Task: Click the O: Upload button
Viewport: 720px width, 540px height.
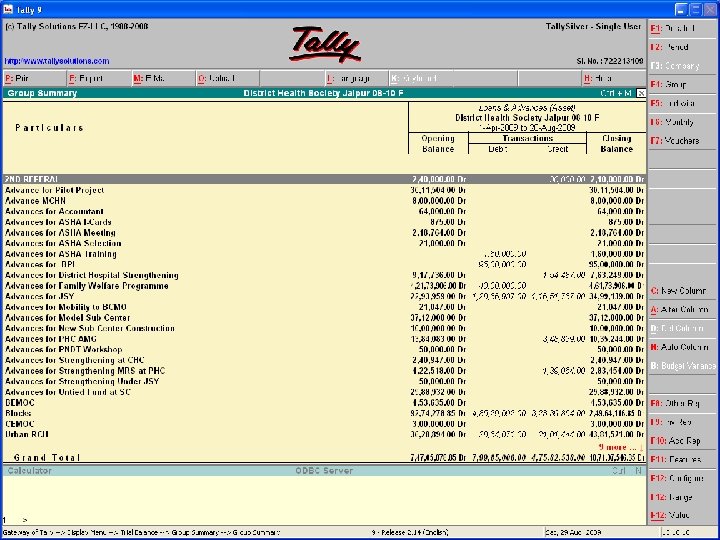Action: (228, 79)
